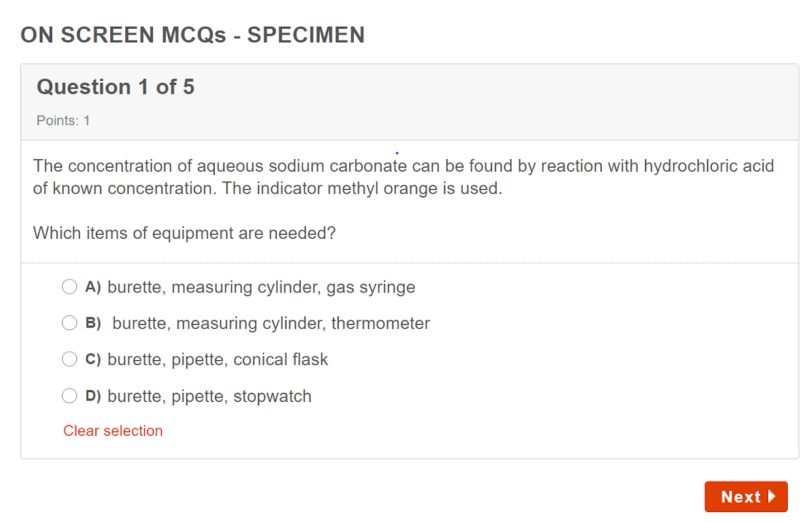Mark option C radio button as answer

tap(69, 359)
